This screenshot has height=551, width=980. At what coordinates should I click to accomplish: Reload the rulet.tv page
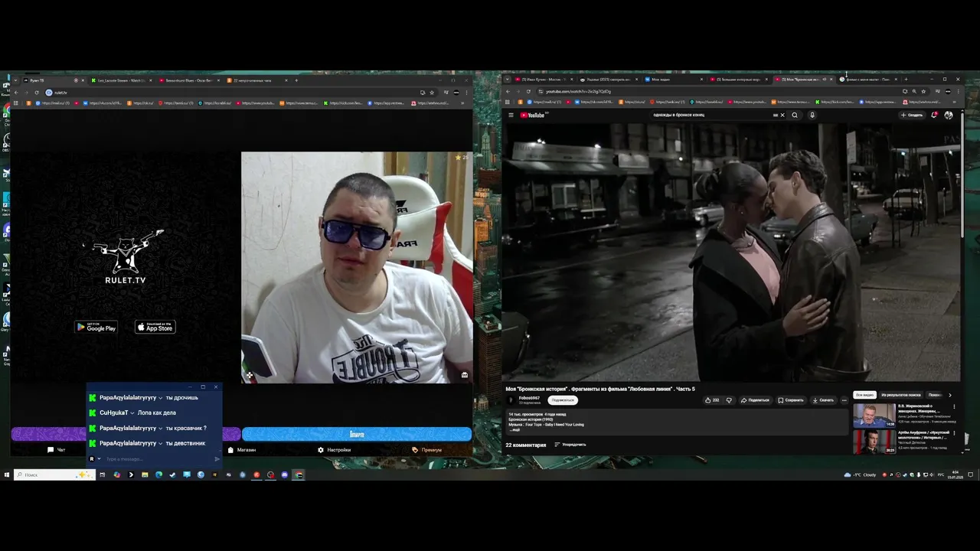tap(36, 93)
